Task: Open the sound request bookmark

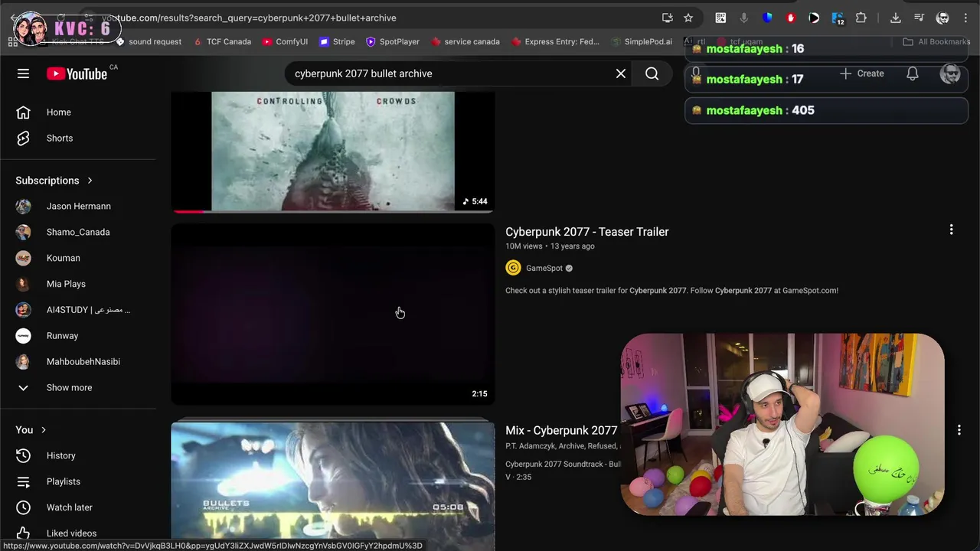Action: [149, 42]
